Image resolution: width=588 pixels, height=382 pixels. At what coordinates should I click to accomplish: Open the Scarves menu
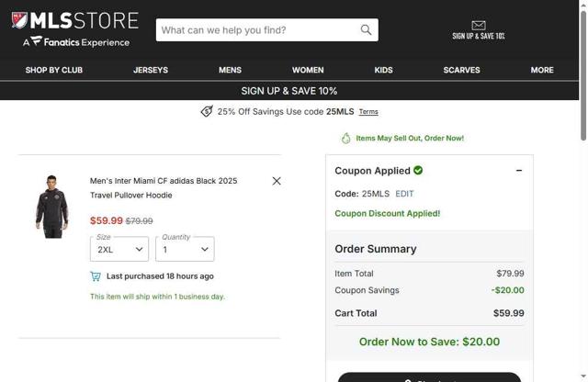coord(461,70)
